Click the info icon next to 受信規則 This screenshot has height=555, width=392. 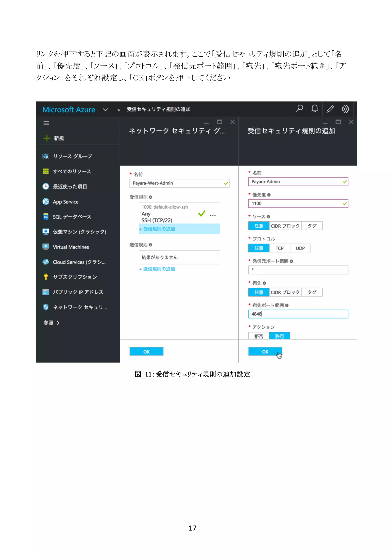(150, 197)
